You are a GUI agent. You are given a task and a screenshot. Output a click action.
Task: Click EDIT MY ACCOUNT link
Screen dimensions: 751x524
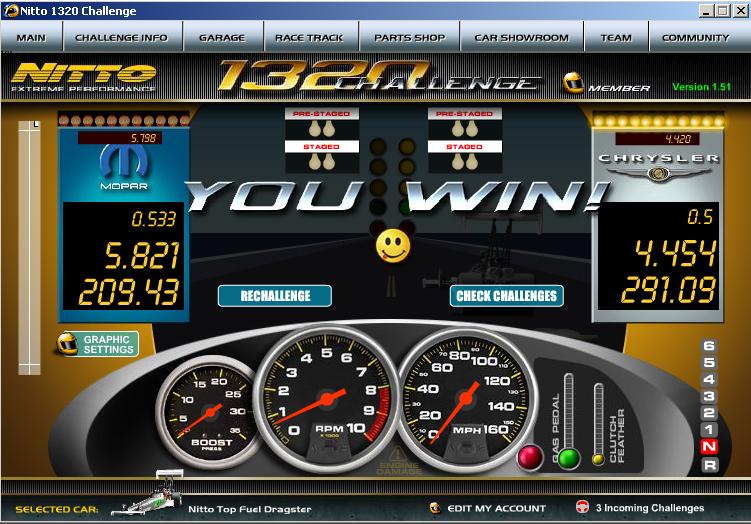pos(496,508)
